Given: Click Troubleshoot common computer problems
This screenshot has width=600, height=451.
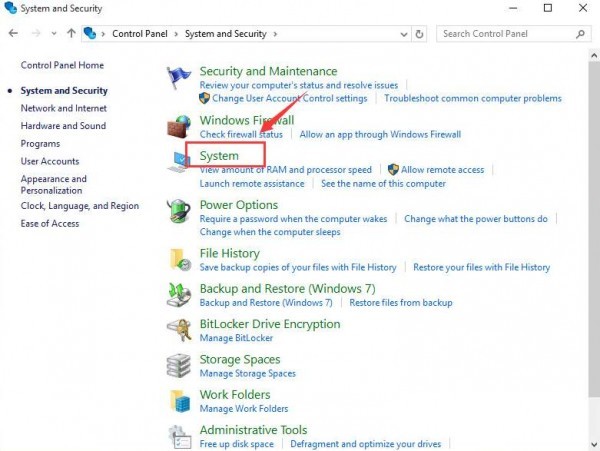Looking at the screenshot, I should point(473,98).
